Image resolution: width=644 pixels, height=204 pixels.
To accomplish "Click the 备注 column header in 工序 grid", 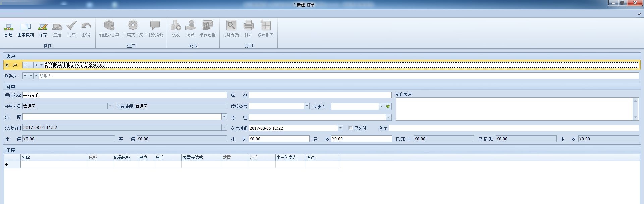I will [322, 157].
